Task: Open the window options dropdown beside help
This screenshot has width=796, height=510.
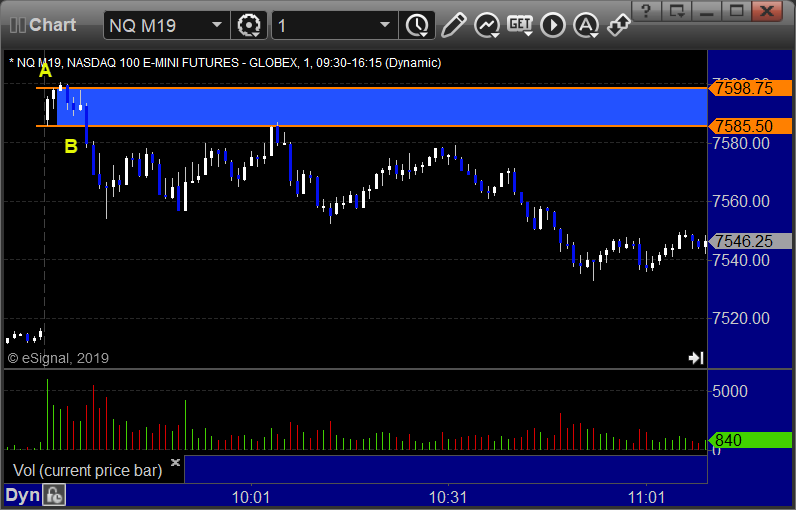Action: pos(677,11)
